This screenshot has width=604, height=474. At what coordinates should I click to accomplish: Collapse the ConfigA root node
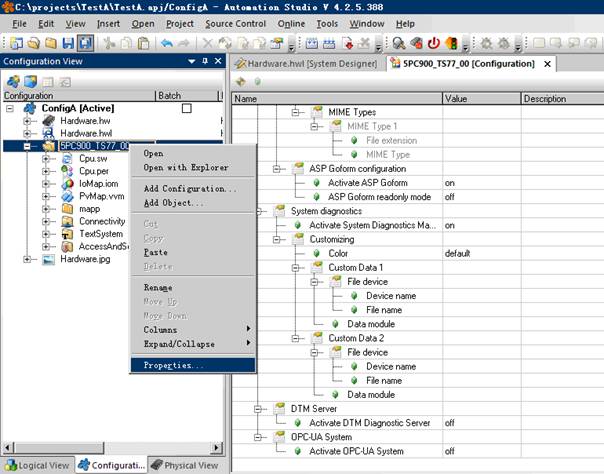pyautogui.click(x=10, y=108)
